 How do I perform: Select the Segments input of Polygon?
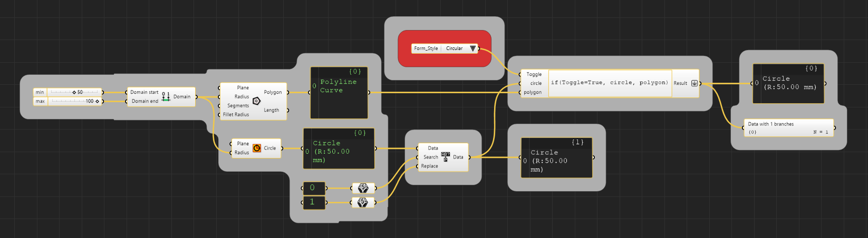point(238,106)
